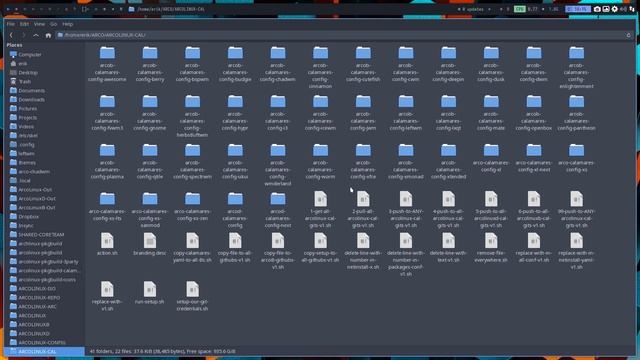The width and height of the screenshot is (640, 360).
Task: Select 2-pull-all-arcolinux-cal-gits-v1.sh script
Action: pos(363,210)
